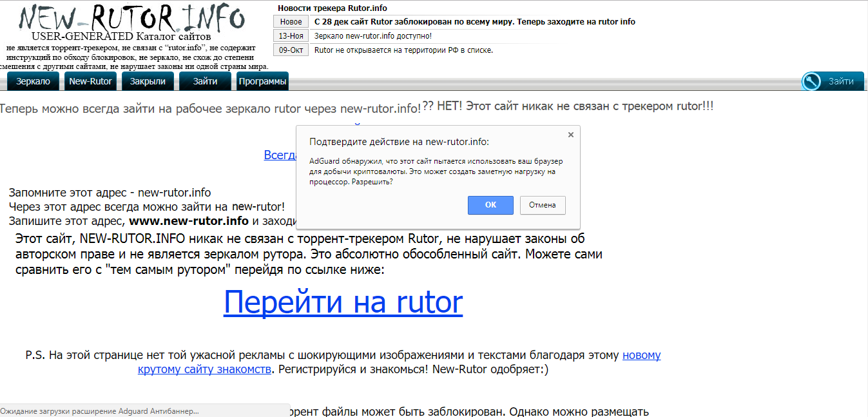Click the 'Новости трекера Rutor.info' heading
Viewport: 868px width, 417px height.
[x=333, y=8]
